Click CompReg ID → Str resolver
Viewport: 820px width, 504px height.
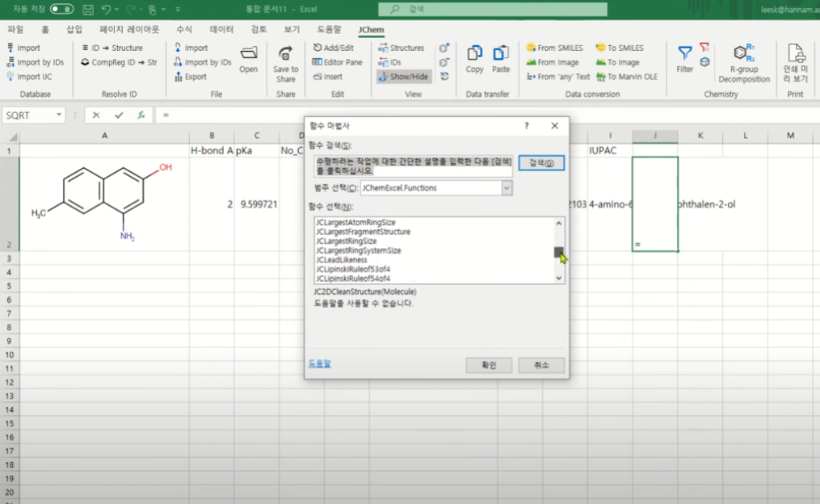[119, 62]
